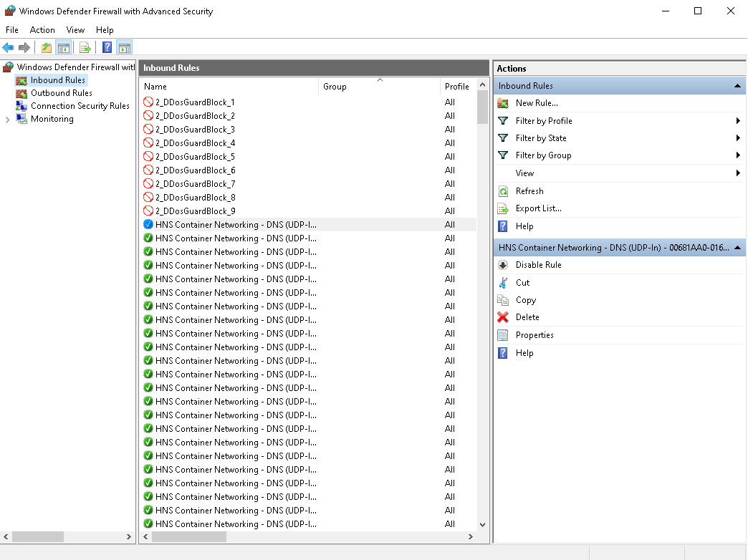This screenshot has width=748, height=560.
Task: Select Connection Security Rules in the tree
Action: coord(80,106)
